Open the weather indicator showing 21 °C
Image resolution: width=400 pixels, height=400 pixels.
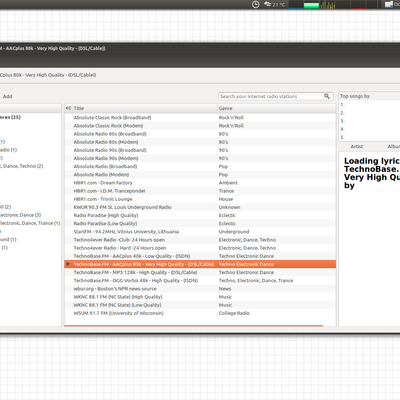point(275,4)
